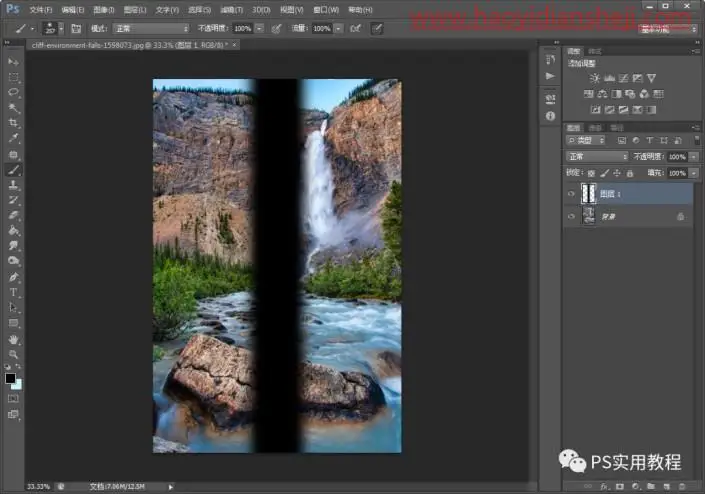Toggle lock transparent pixels
Viewport: 705px width, 494px height.
pos(591,173)
